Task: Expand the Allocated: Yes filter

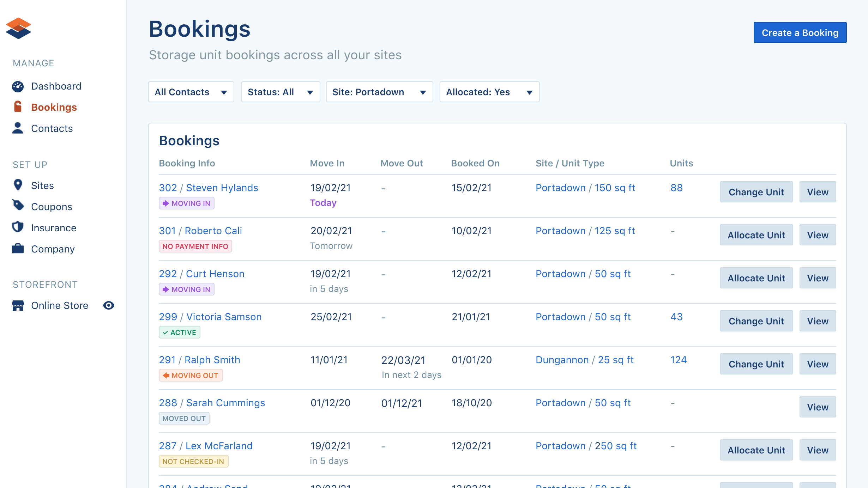Action: coord(489,92)
